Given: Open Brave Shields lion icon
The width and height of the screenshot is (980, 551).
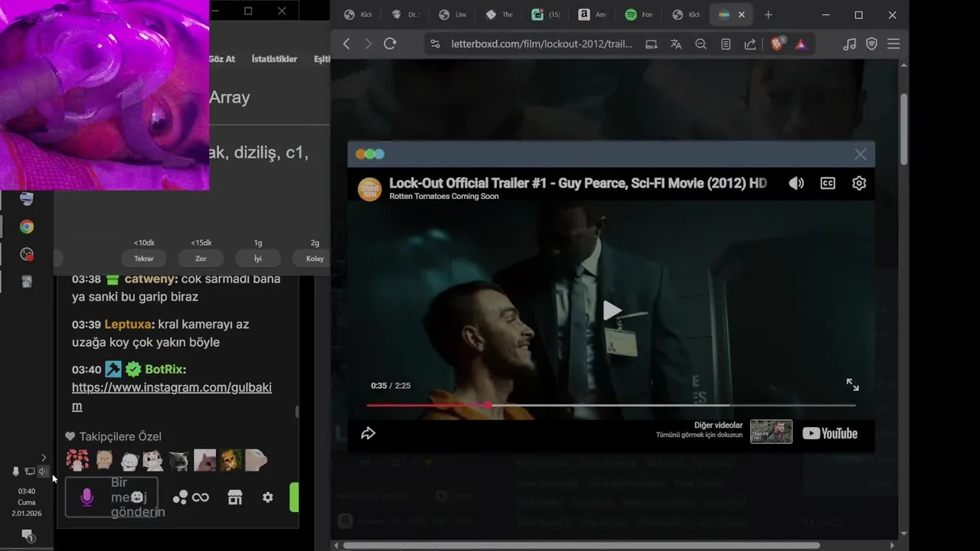Looking at the screenshot, I should 777,44.
